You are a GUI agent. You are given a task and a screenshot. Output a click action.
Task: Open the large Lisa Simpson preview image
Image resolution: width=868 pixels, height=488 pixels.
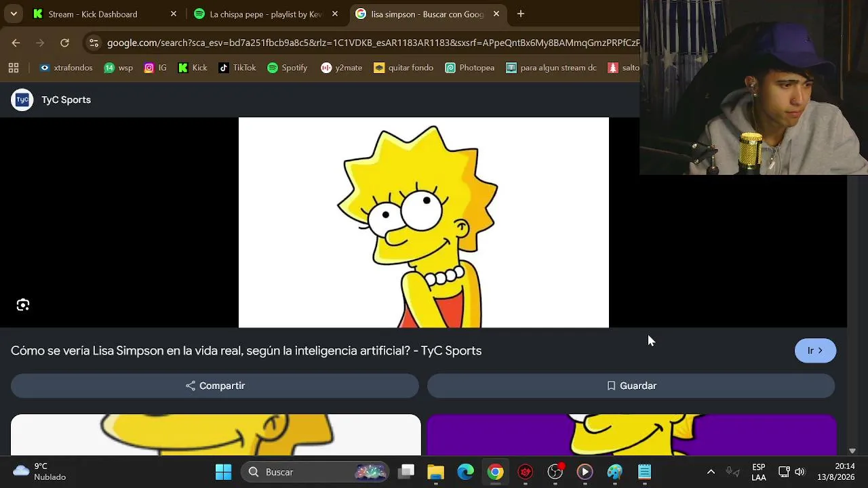[424, 222]
